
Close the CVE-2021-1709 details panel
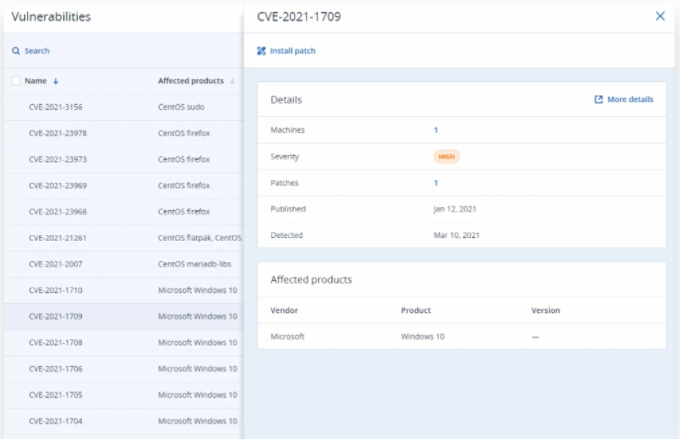coord(660,16)
